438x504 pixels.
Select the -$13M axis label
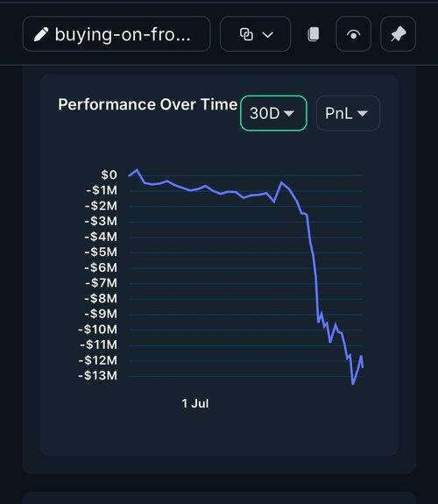tap(98, 375)
